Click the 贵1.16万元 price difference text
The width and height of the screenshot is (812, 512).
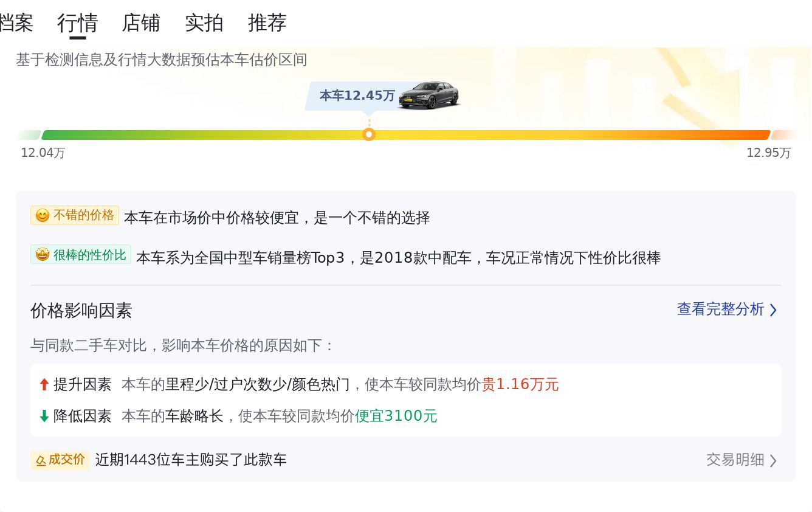[520, 384]
